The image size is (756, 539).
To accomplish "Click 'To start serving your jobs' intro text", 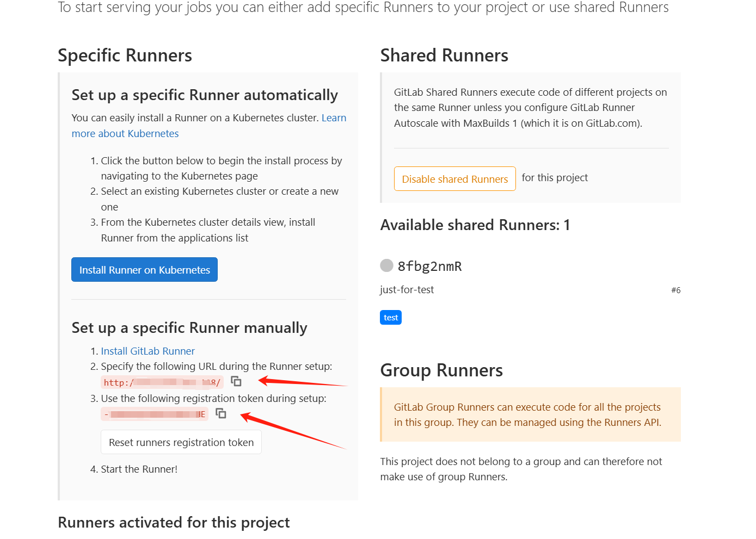I will point(363,8).
